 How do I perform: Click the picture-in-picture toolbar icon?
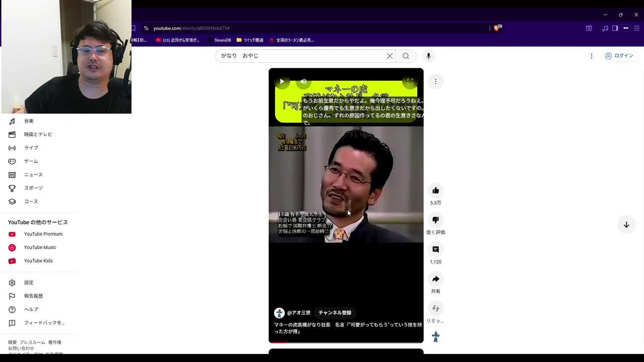(589, 28)
